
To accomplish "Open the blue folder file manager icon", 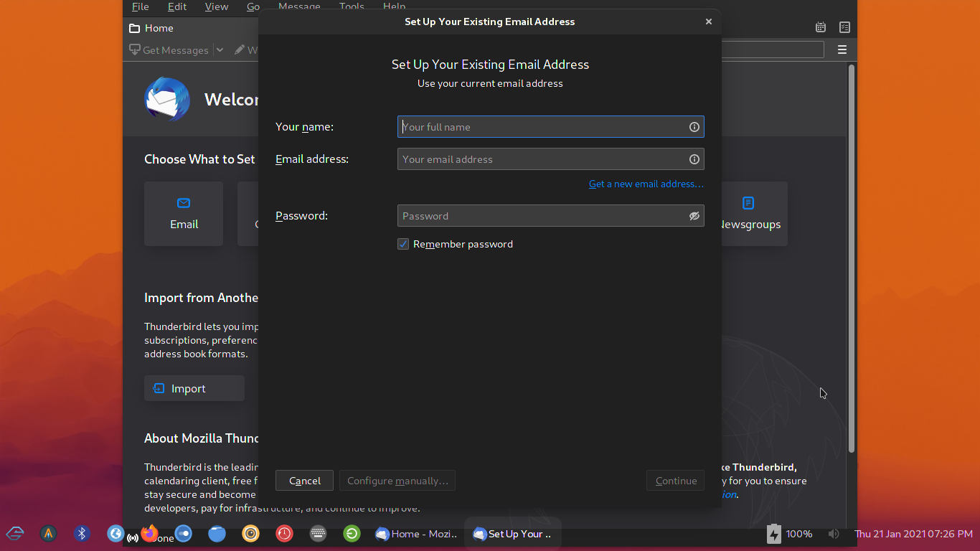I will [217, 534].
